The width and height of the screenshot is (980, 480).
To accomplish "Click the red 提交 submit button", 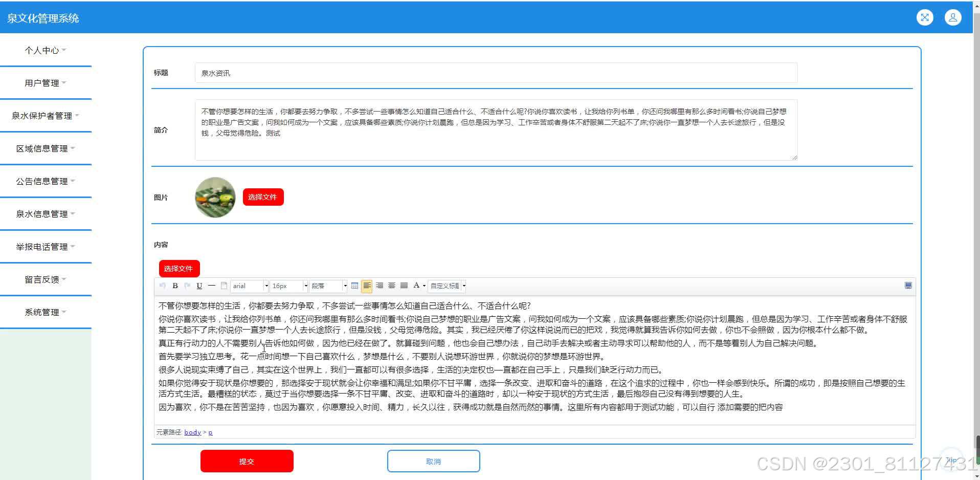I will click(x=247, y=461).
